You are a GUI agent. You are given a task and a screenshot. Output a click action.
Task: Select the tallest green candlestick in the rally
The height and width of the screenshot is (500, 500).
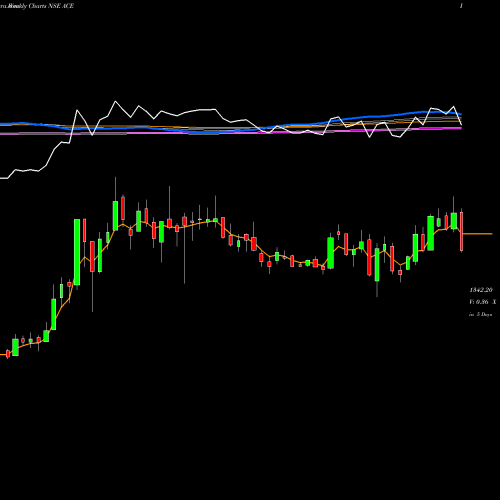[77, 252]
